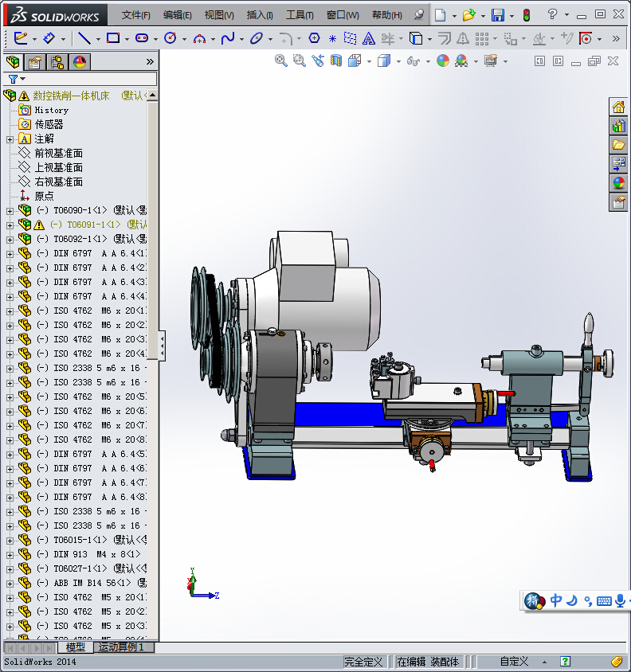Click the Mirror Entities icon
631x672 pixels.
(462, 38)
